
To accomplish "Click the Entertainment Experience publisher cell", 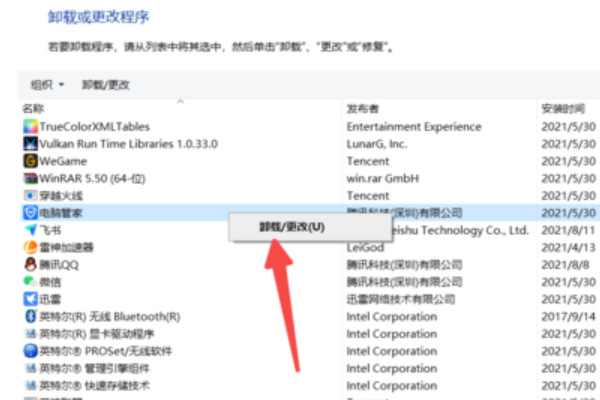I will (x=414, y=127).
